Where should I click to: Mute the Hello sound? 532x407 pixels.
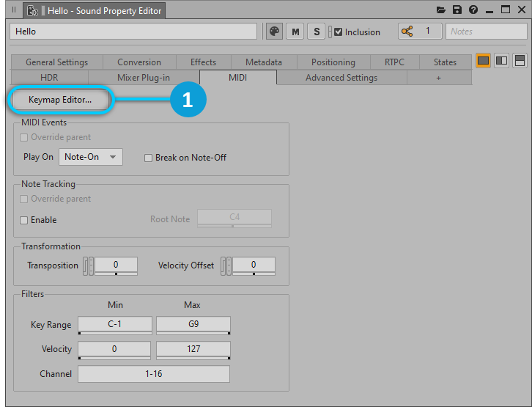(295, 32)
